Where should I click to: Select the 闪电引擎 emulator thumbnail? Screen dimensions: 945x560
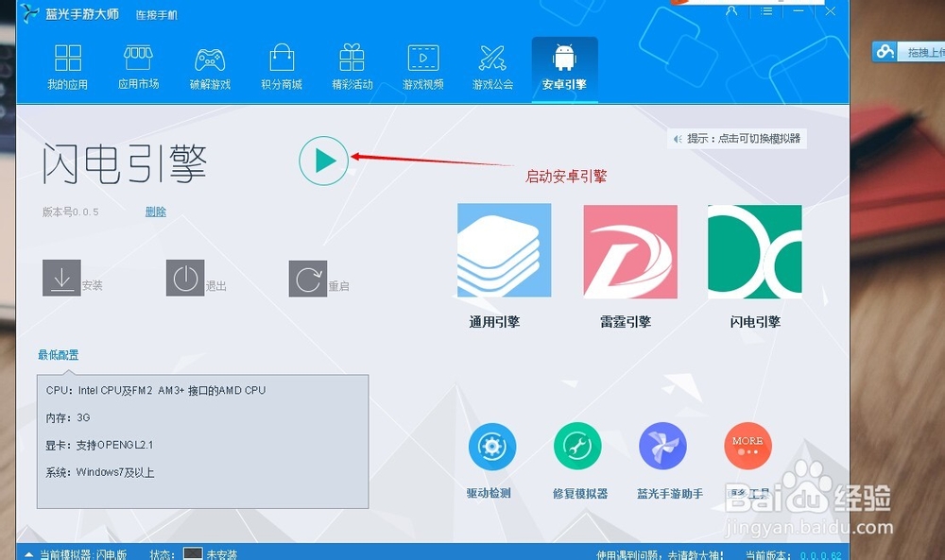754,252
